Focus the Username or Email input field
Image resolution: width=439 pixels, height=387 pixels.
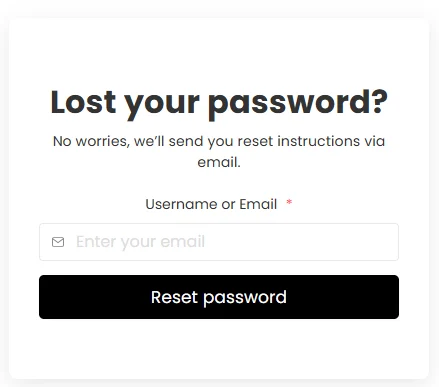tap(219, 242)
